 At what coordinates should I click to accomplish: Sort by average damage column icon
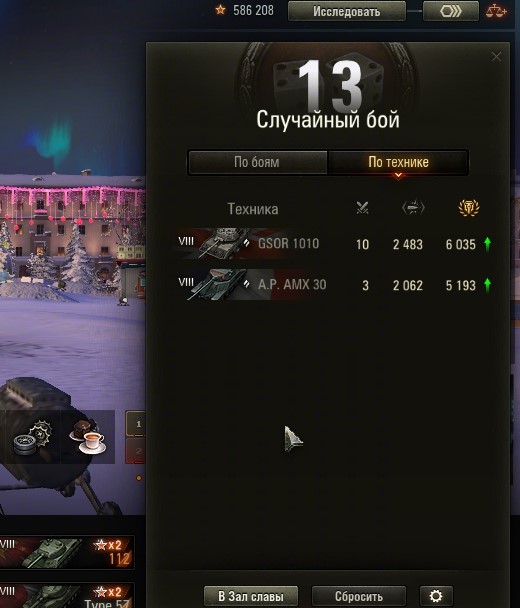[413, 208]
